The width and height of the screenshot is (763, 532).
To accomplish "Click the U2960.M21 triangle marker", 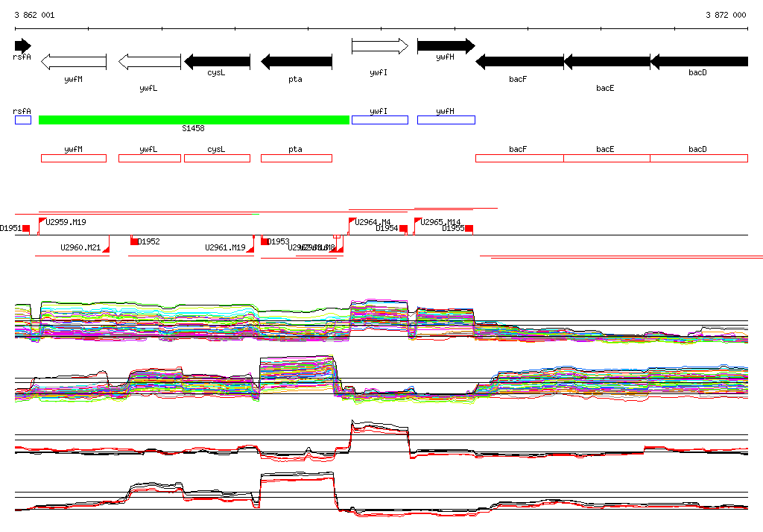I will tap(106, 249).
